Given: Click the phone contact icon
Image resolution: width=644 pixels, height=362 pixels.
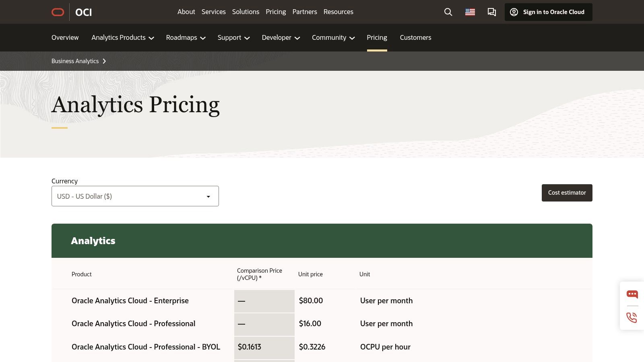Looking at the screenshot, I should pyautogui.click(x=632, y=317).
